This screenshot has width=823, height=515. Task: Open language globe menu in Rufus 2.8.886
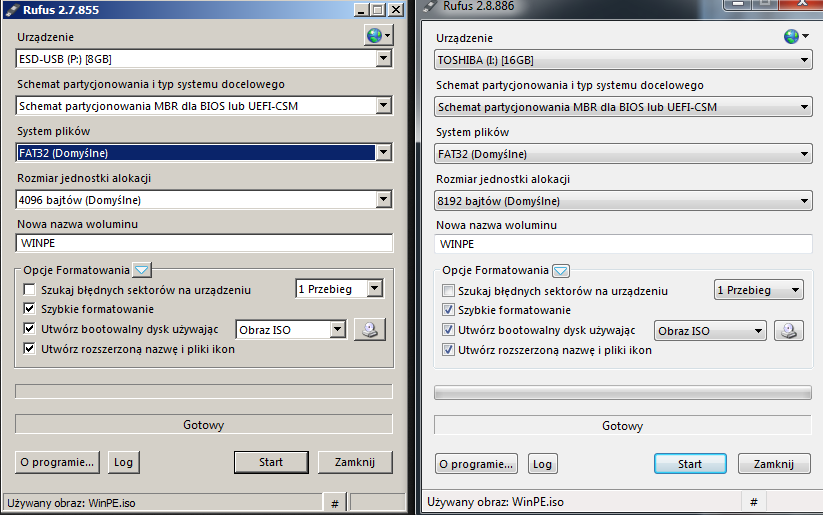pyautogui.click(x=796, y=37)
